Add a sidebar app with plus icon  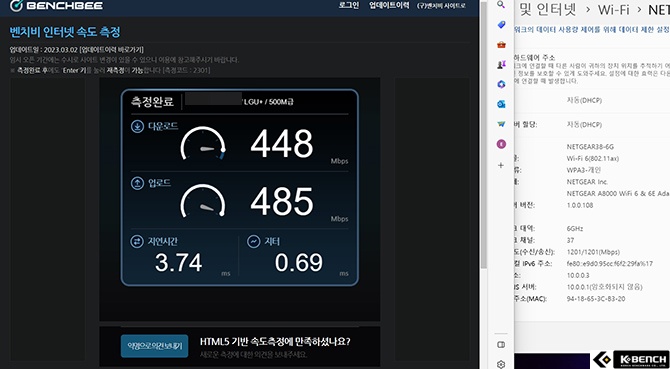pyautogui.click(x=501, y=165)
